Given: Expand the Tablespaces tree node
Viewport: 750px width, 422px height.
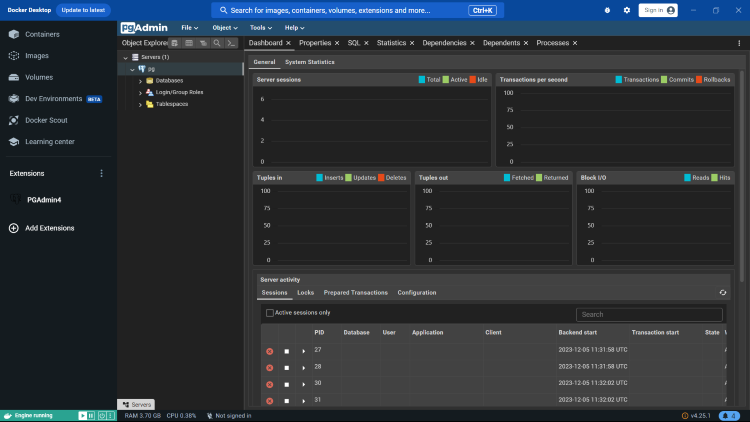Looking at the screenshot, I should pyautogui.click(x=141, y=104).
